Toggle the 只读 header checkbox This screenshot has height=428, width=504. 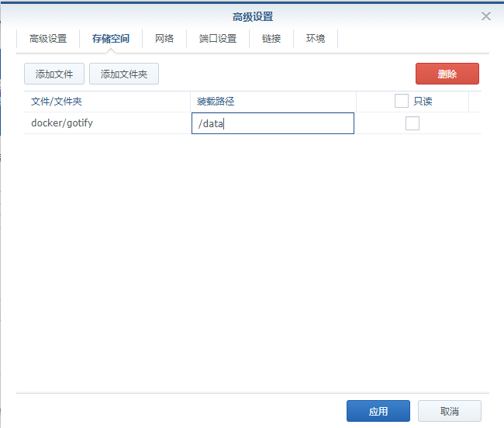click(402, 101)
